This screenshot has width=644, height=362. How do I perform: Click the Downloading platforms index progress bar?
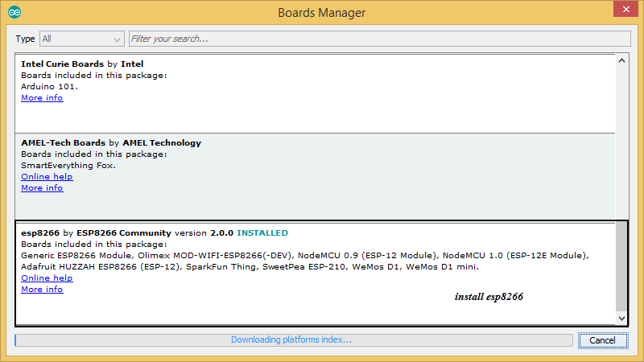pyautogui.click(x=294, y=339)
